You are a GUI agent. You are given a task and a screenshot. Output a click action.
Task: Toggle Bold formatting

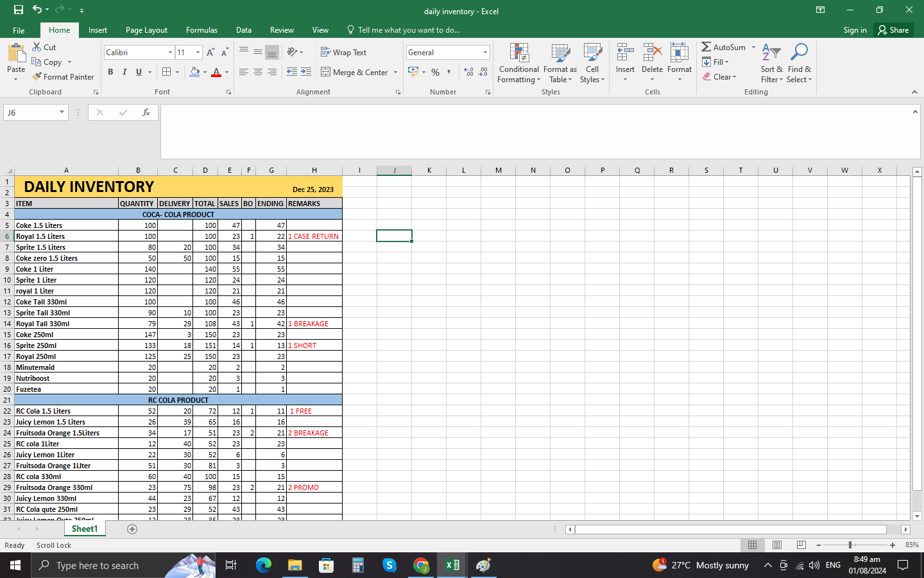coord(110,72)
